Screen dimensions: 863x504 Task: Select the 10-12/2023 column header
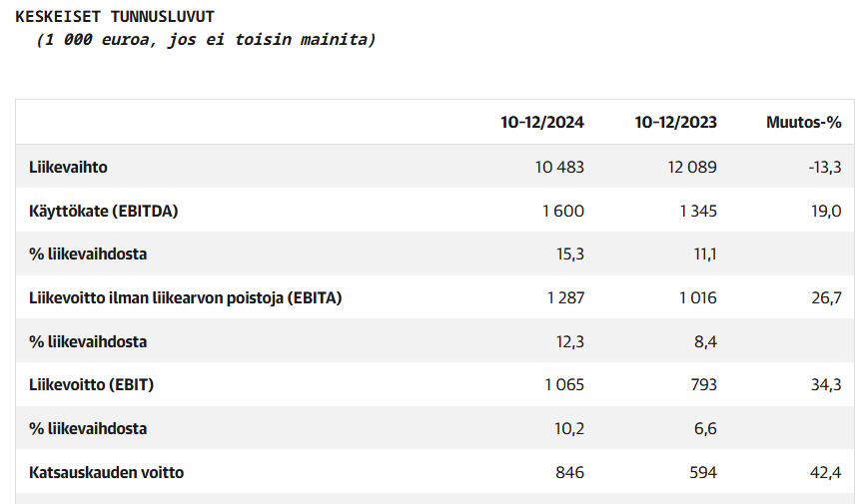675,123
